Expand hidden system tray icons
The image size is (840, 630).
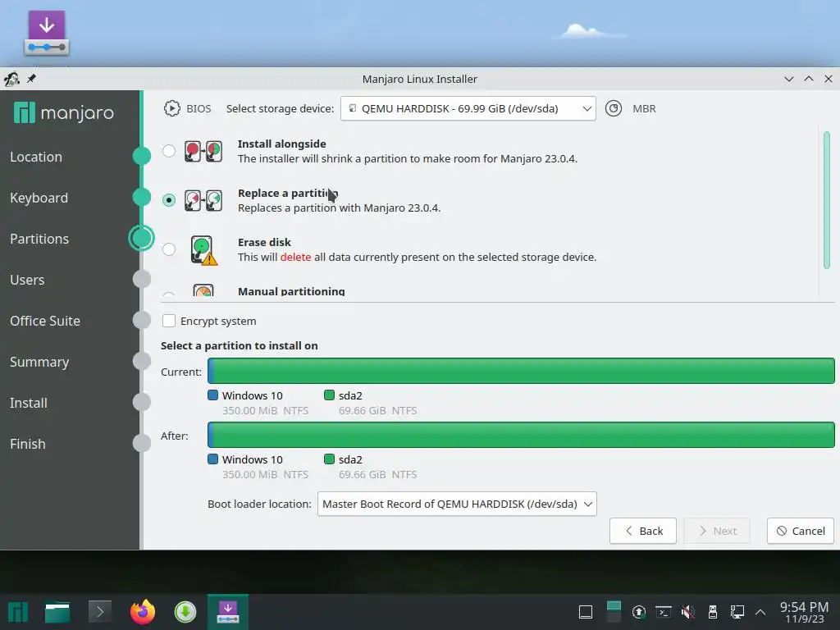(x=760, y=612)
